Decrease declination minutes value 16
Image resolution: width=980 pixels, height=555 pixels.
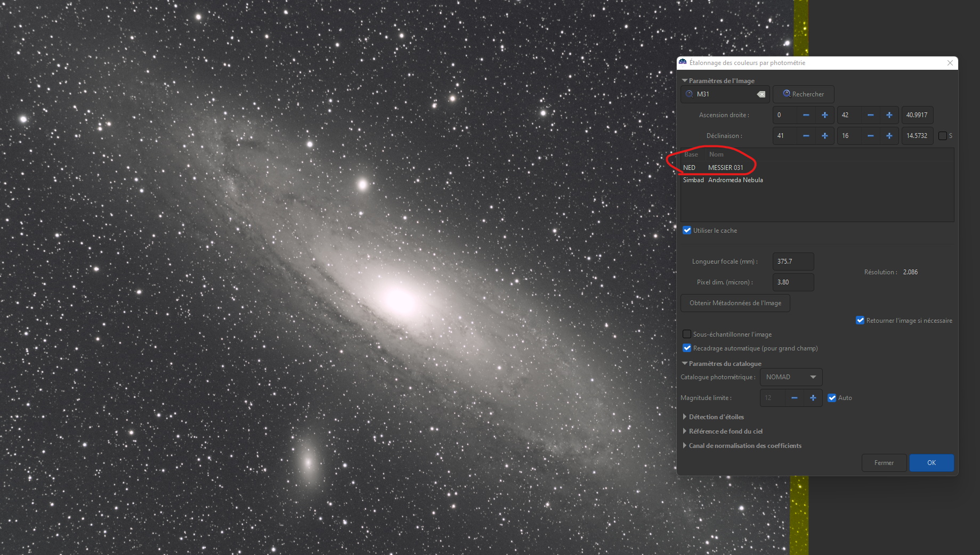tap(870, 136)
